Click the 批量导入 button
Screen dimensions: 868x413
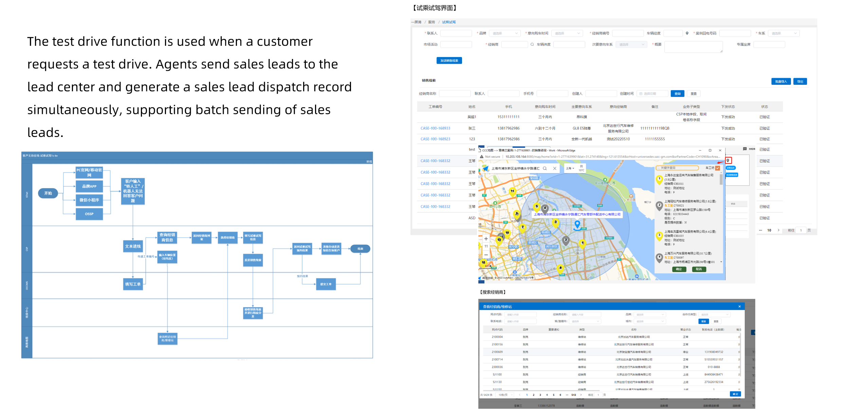[781, 81]
